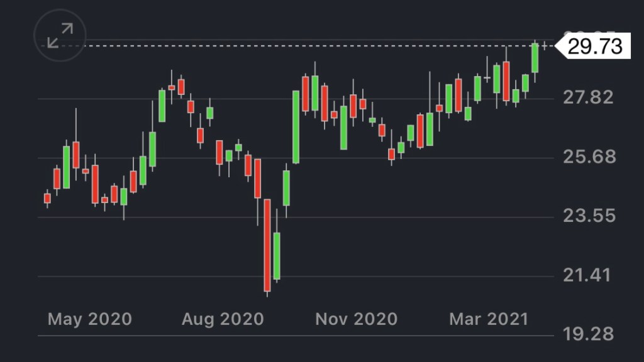Tap the red candle with long wick above May 2020
Screen dimensions: 644x362
[76, 155]
